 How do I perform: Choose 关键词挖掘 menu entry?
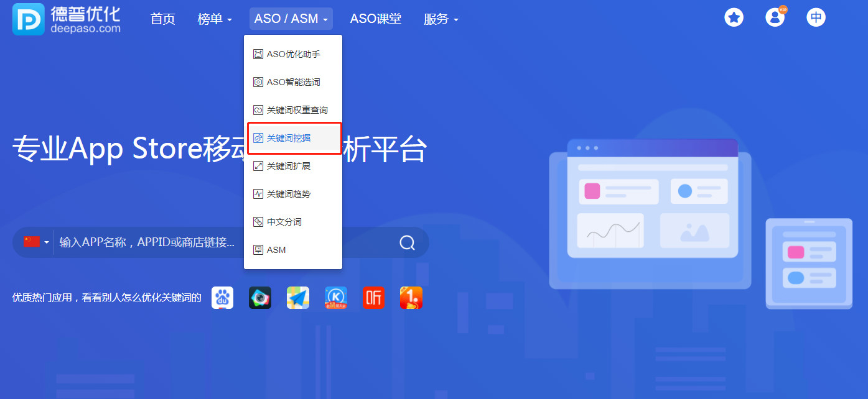pyautogui.click(x=294, y=138)
